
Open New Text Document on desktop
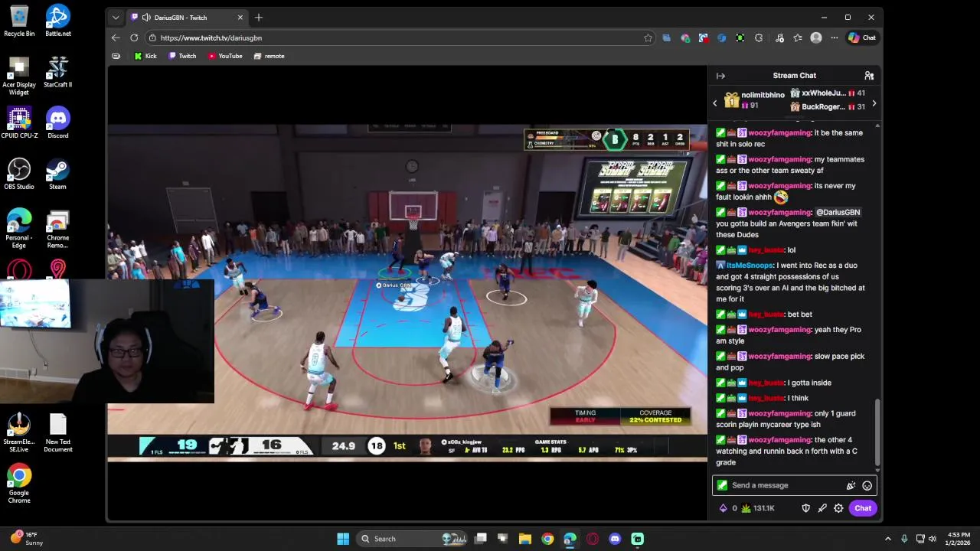(x=58, y=433)
